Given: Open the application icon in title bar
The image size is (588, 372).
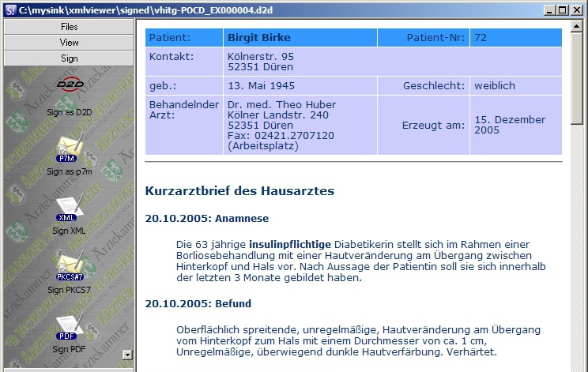Looking at the screenshot, I should (9, 9).
